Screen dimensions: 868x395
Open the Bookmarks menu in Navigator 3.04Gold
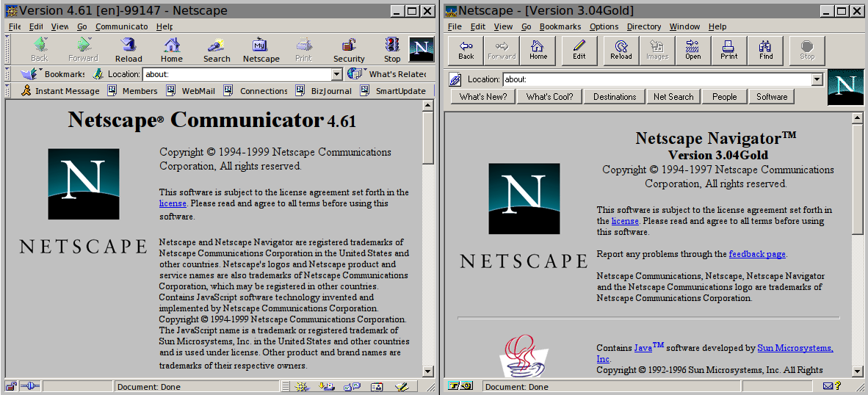pos(560,26)
